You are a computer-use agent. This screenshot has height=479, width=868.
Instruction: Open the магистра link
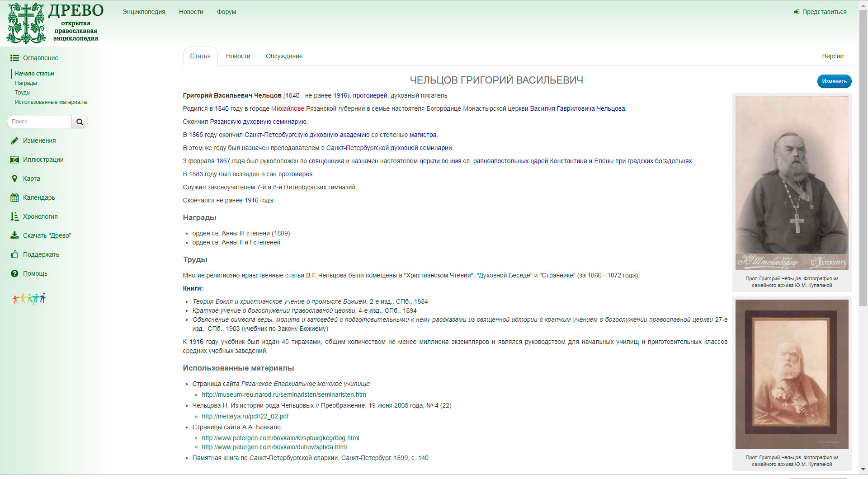click(423, 135)
